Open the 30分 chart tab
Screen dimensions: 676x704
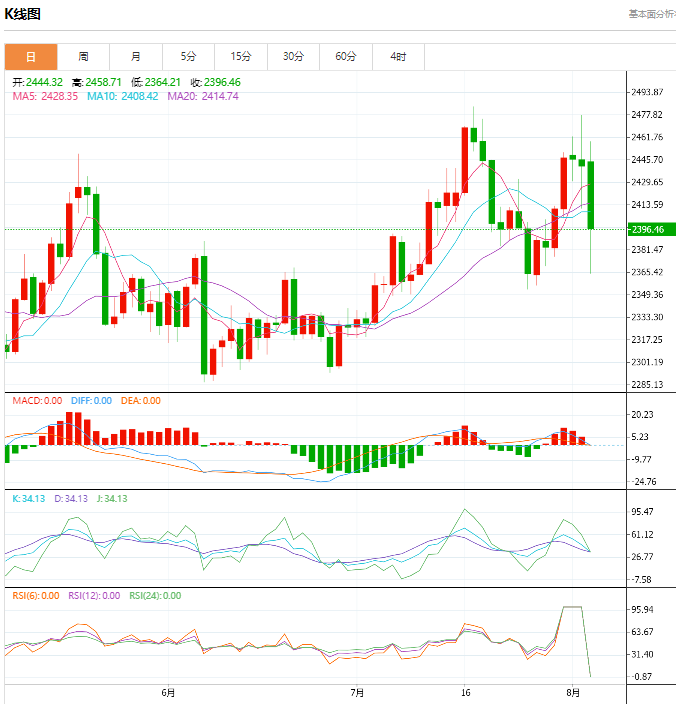(x=294, y=57)
